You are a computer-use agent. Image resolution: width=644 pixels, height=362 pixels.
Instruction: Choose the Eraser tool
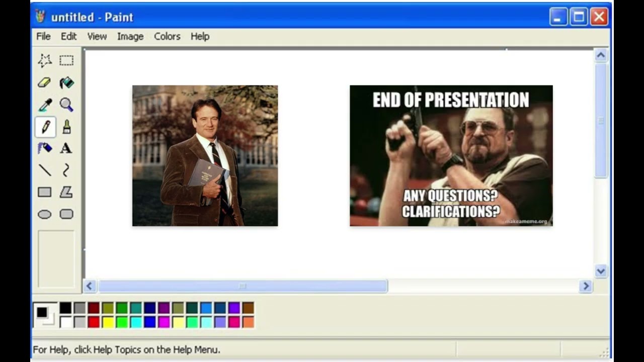pyautogui.click(x=45, y=82)
